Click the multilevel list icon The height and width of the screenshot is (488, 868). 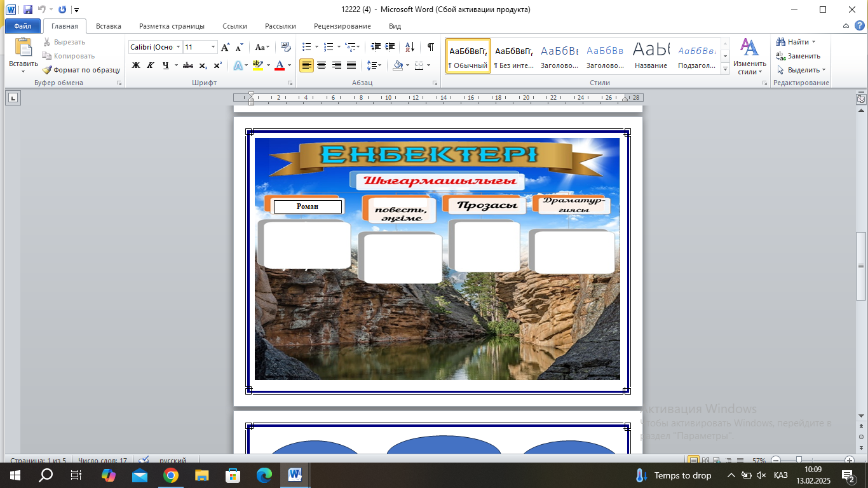tap(351, 47)
